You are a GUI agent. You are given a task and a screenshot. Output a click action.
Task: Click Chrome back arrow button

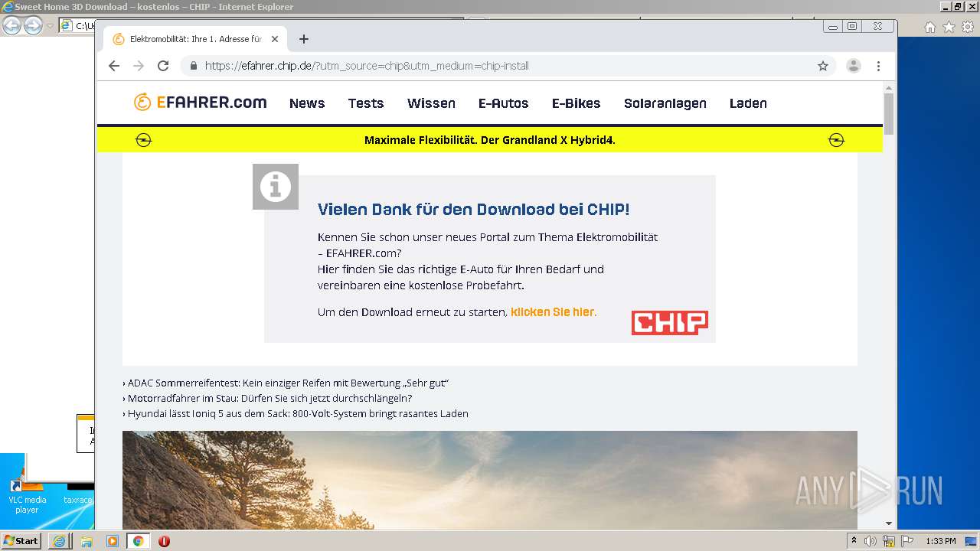click(114, 66)
